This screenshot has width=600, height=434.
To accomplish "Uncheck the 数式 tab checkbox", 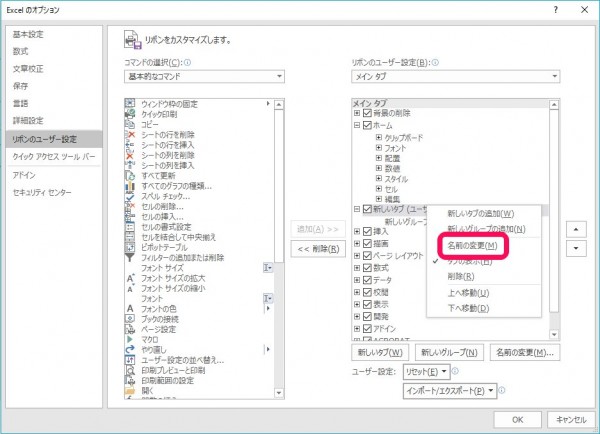I will pyautogui.click(x=367, y=268).
